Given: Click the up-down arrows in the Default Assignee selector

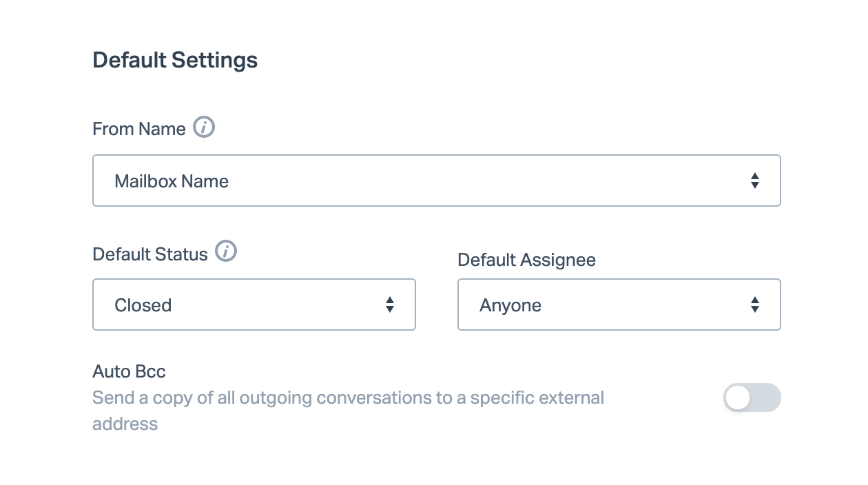Looking at the screenshot, I should (x=755, y=305).
